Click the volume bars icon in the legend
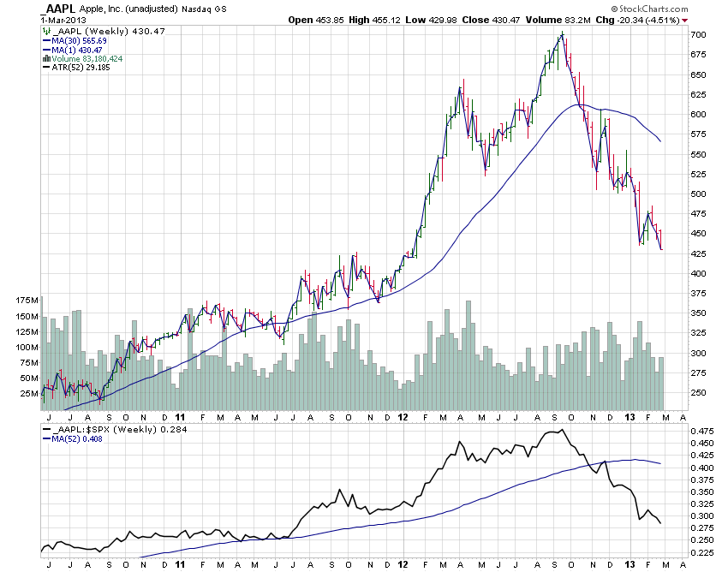The height and width of the screenshot is (572, 728). (46, 58)
